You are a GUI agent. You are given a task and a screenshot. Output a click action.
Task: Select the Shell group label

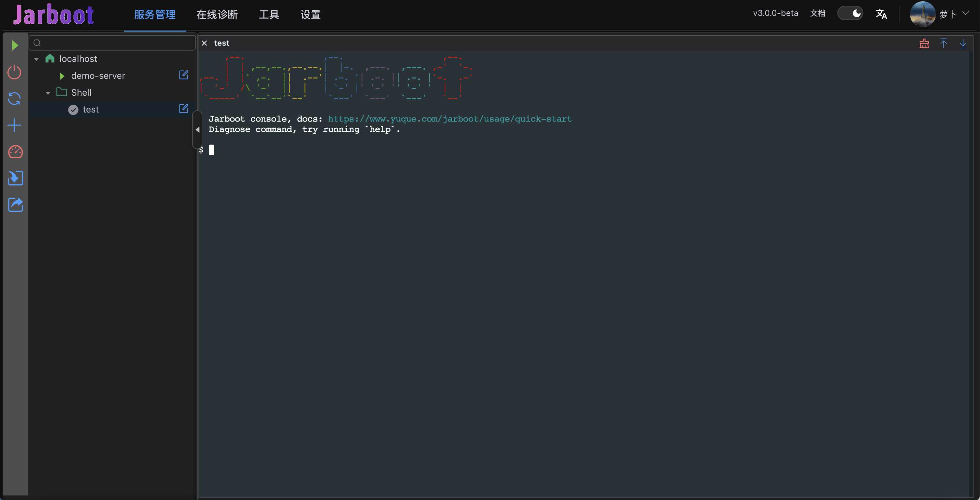81,92
